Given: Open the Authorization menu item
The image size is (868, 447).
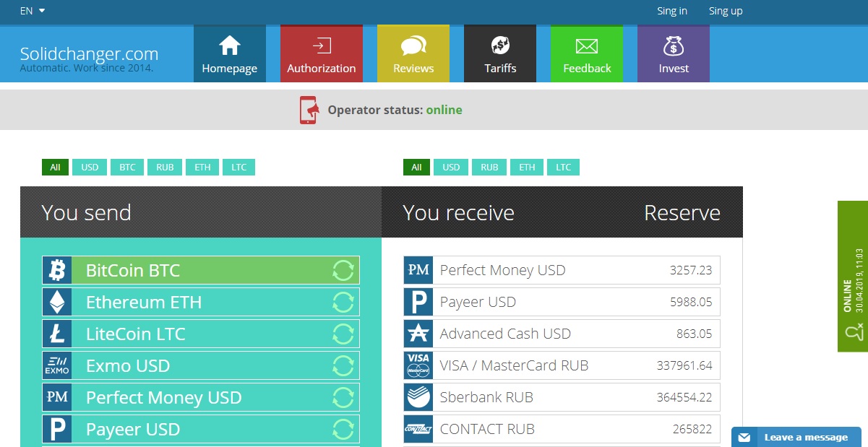Looking at the screenshot, I should [x=322, y=53].
